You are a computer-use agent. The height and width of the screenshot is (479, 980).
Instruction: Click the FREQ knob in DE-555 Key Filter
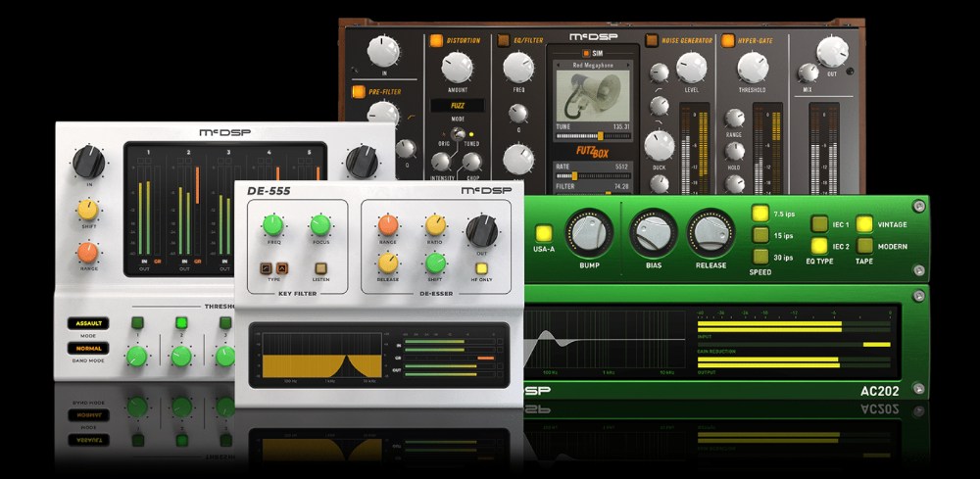pos(273,225)
